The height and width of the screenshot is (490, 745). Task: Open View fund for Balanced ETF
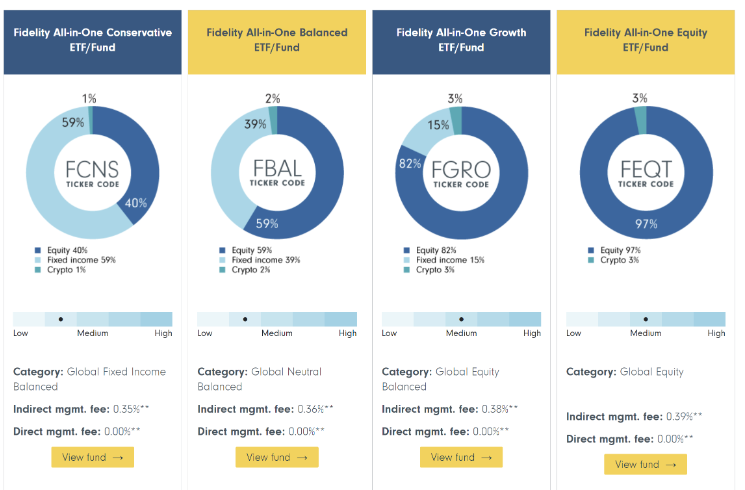(x=277, y=457)
